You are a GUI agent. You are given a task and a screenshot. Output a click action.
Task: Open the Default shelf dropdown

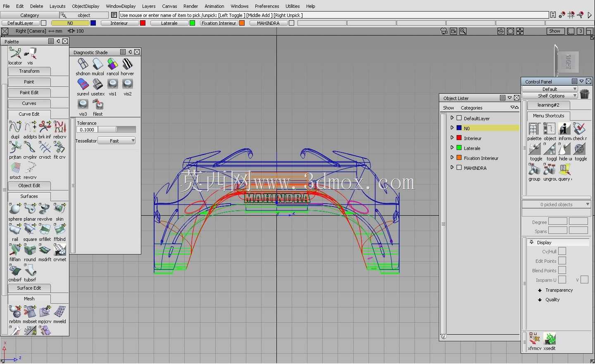[550, 89]
